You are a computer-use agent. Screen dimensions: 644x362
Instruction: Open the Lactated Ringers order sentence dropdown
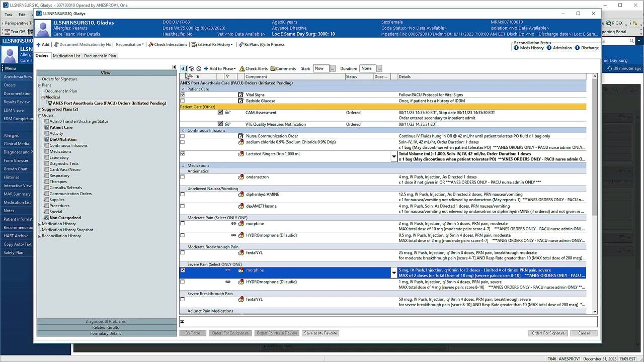coord(394,157)
